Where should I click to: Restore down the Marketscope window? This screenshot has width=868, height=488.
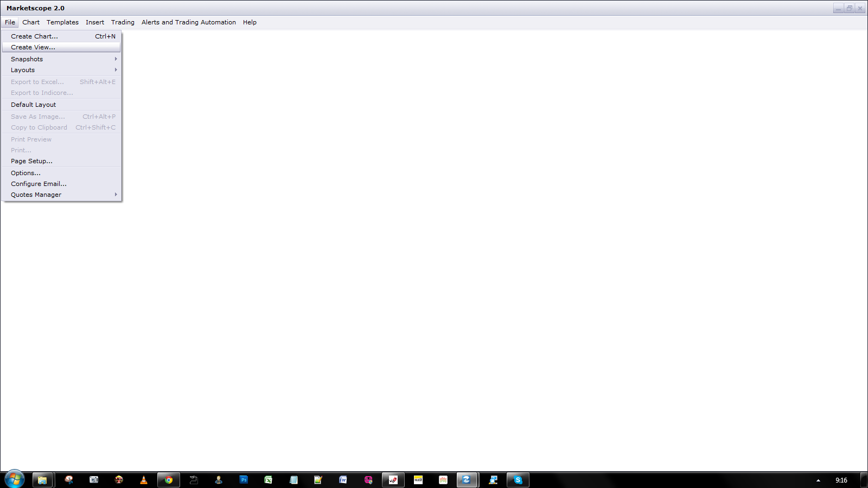pos(850,8)
